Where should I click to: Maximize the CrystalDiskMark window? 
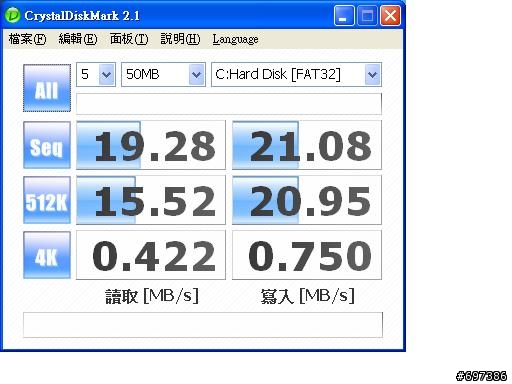(x=367, y=15)
